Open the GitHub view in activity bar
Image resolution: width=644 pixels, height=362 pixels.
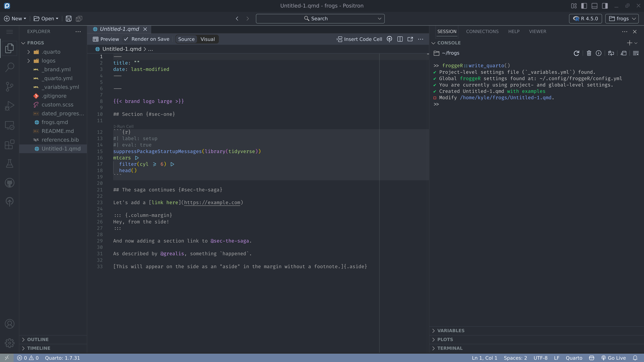pos(10,183)
